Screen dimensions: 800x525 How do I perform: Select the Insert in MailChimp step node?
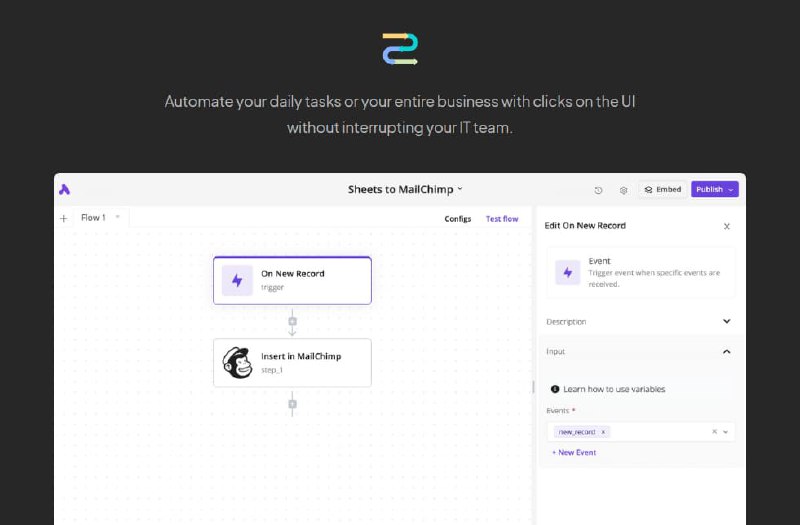292,362
